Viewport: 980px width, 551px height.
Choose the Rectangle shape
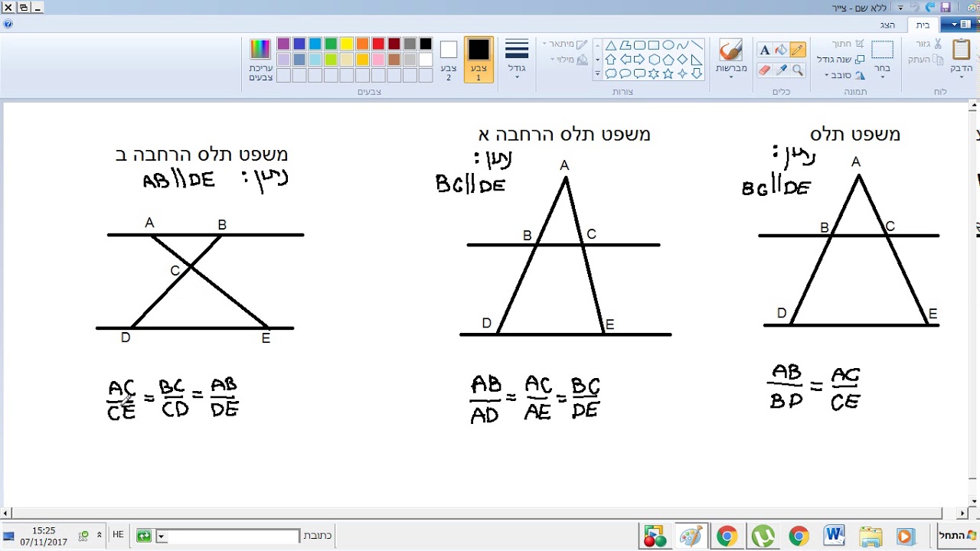[654, 45]
